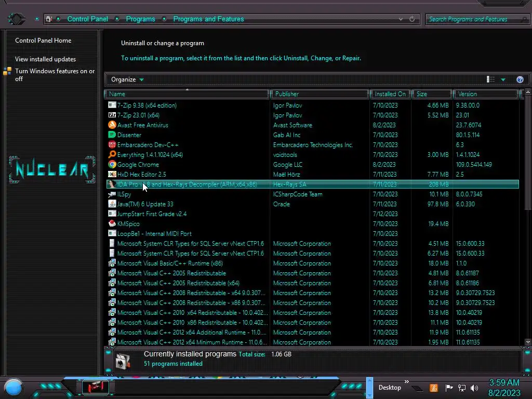
Task: Select the ILSpy program icon
Action: (x=112, y=194)
